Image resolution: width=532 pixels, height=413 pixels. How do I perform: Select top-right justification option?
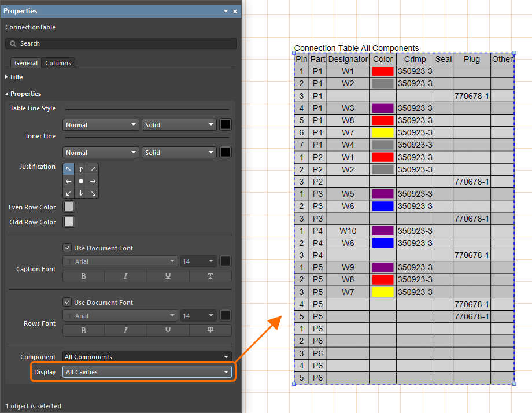point(93,169)
